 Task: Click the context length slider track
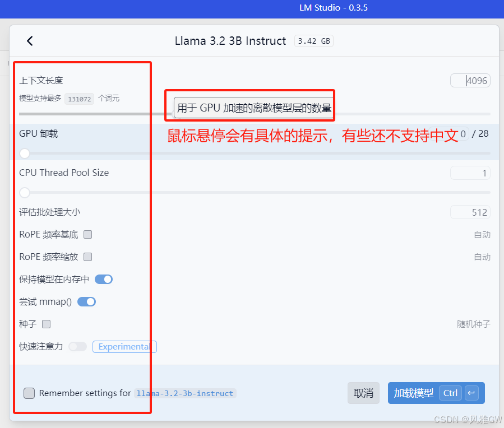255,114
